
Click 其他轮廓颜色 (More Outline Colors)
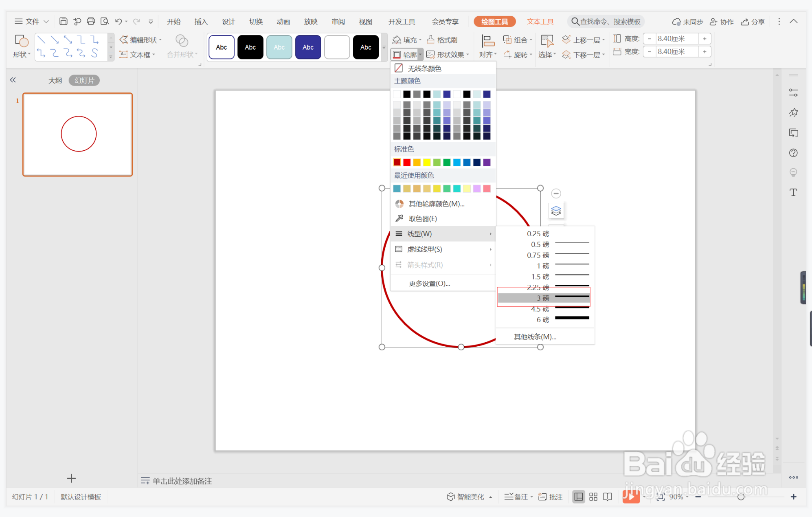[436, 203]
